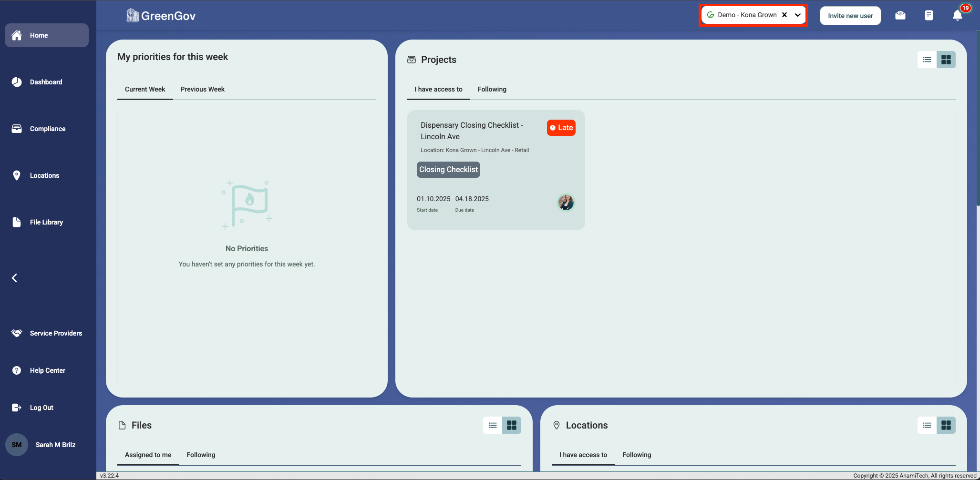Click the Help Center menu label
Viewport: 980px width, 480px height.
coord(48,370)
